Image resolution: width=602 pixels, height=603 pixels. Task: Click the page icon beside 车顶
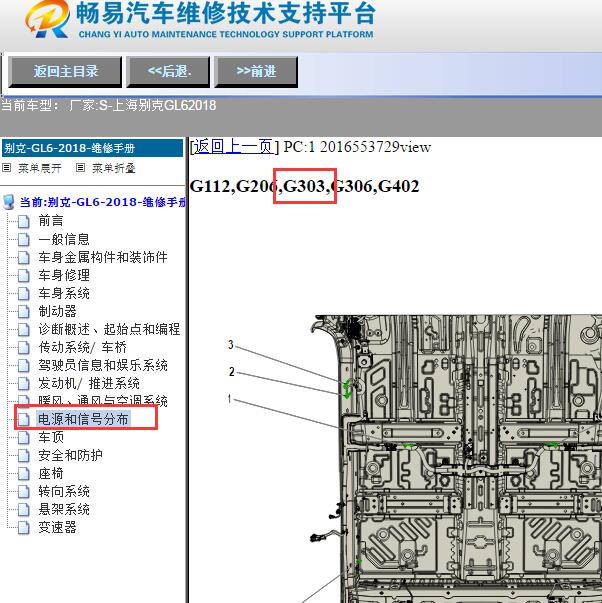[x=24, y=438]
